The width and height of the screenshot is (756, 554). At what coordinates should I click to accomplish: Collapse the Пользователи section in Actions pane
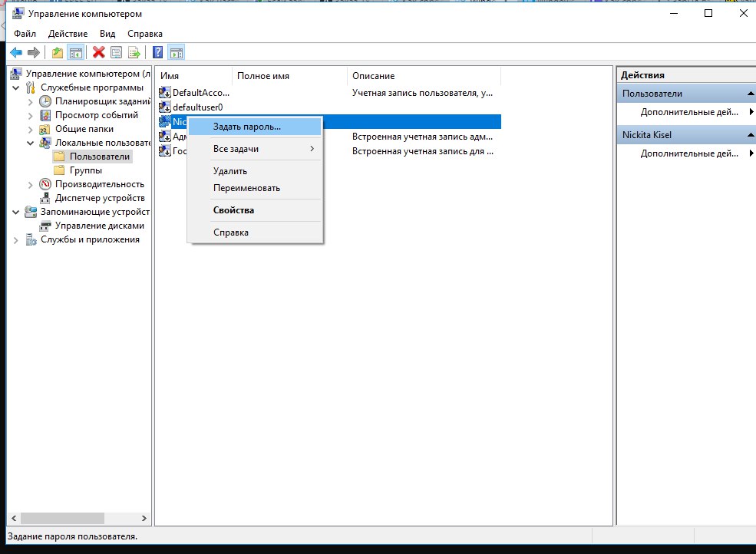pyautogui.click(x=750, y=94)
